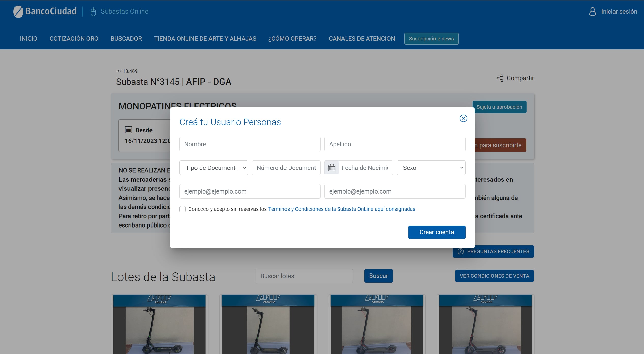Accept the terms and conditions checkbox
Viewport: 644px width, 354px height.
[183, 209]
